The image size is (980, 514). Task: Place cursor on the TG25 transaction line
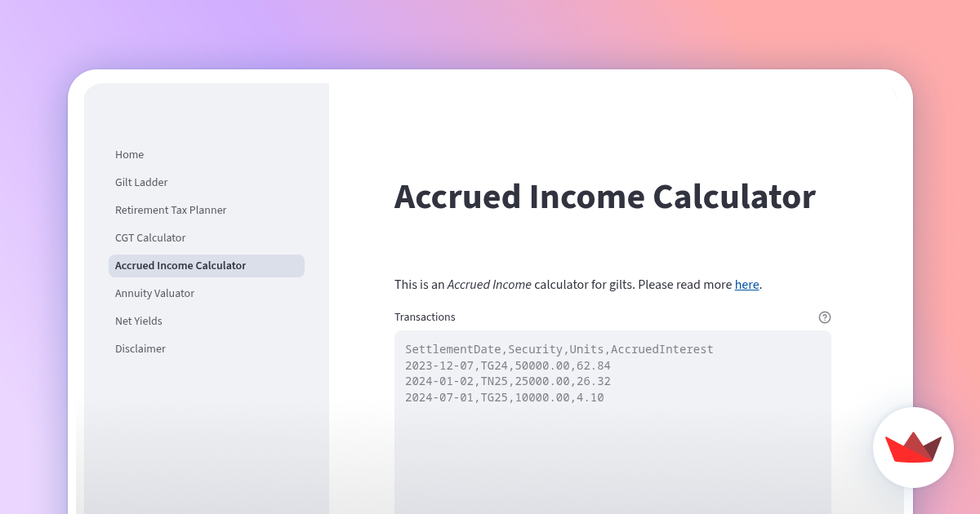(505, 397)
